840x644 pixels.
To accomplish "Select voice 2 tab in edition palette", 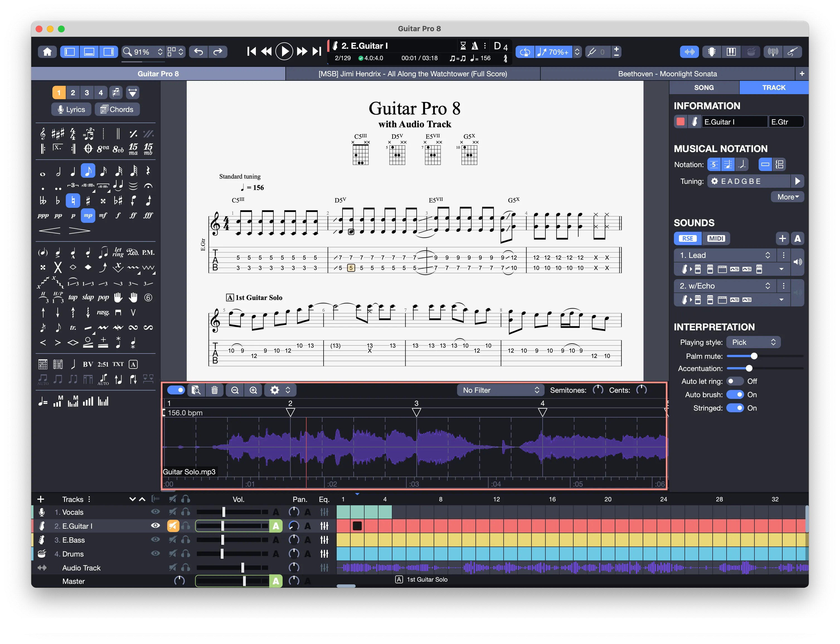I will (72, 92).
